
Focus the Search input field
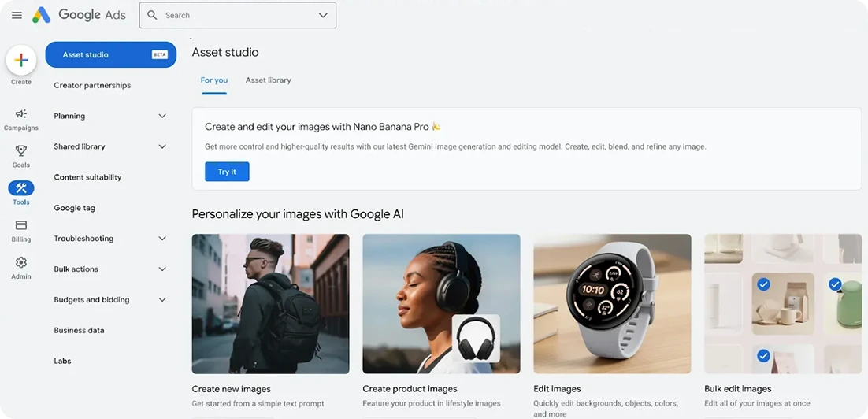coord(238,15)
